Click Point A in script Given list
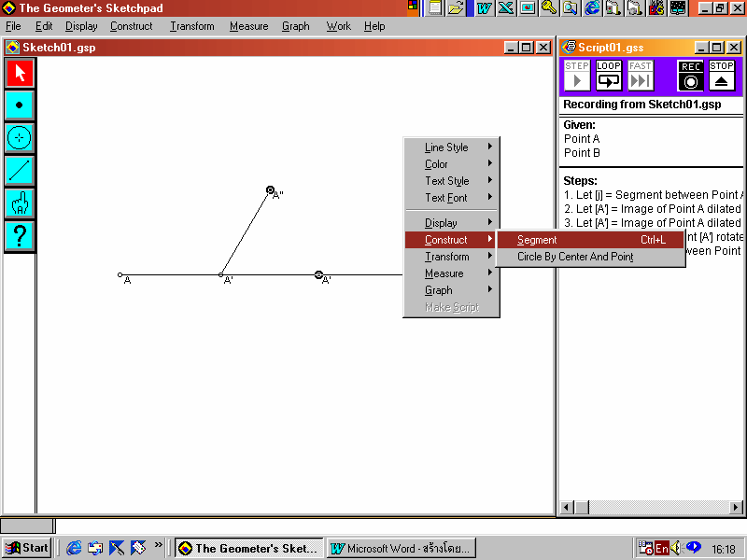Screen dimensions: 747x560 (x=582, y=138)
